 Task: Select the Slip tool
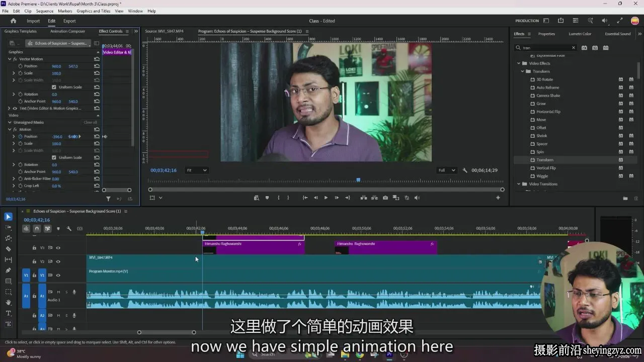point(8,259)
